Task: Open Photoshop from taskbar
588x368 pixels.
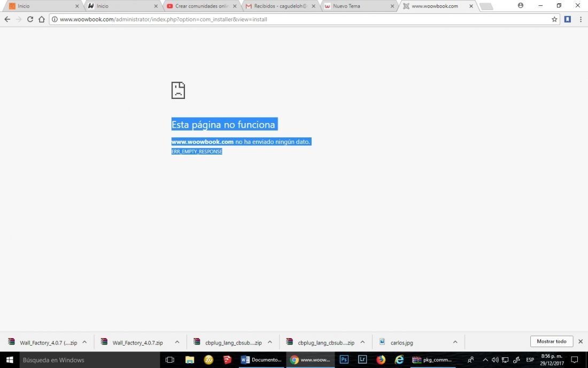Action: [x=344, y=360]
